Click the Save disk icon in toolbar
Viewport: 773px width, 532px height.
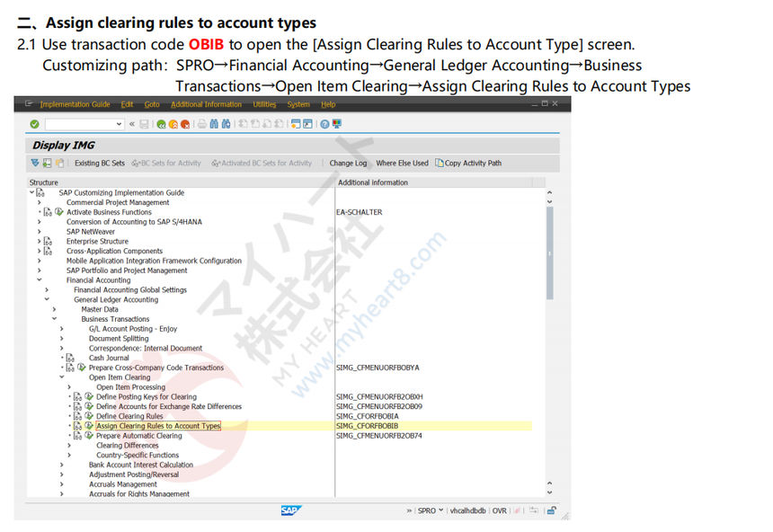(144, 124)
